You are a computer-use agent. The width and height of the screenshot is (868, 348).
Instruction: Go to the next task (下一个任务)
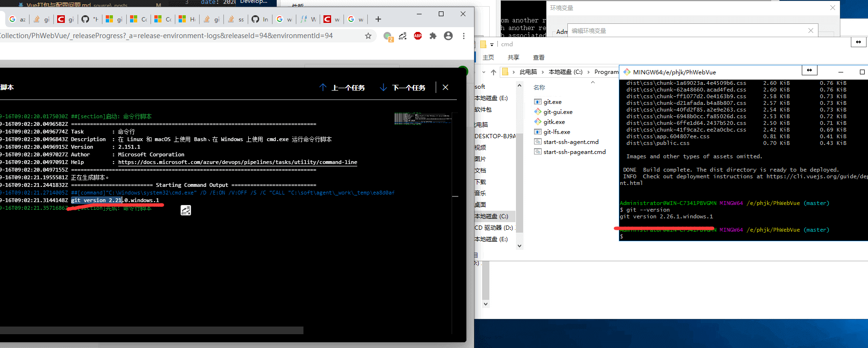tap(403, 88)
